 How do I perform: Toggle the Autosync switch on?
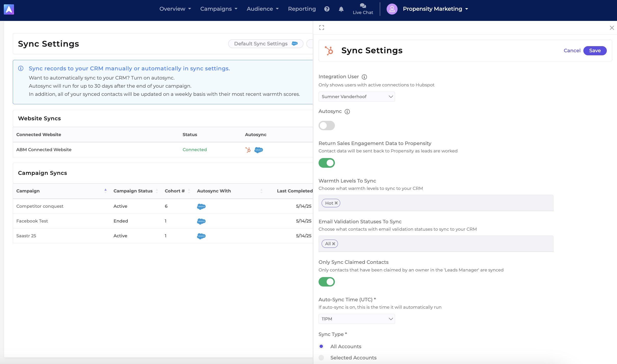(327, 125)
